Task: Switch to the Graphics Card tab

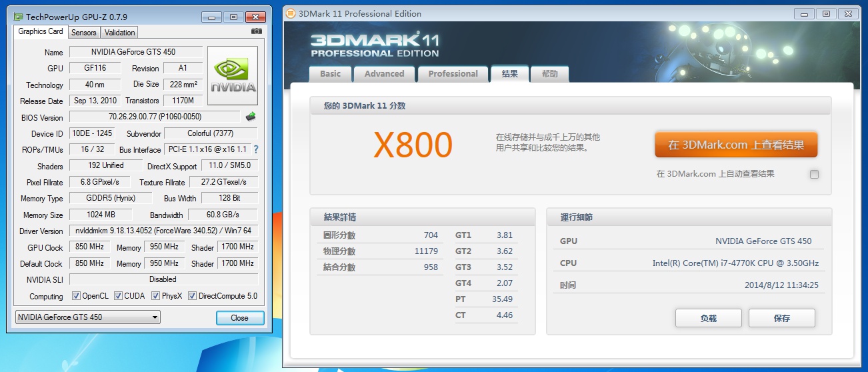Action: click(41, 31)
